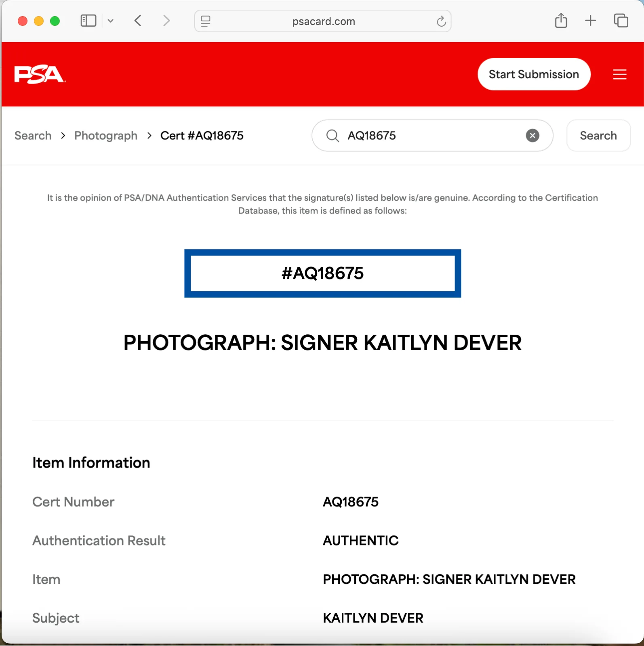The width and height of the screenshot is (644, 646).
Task: Select the Subject label
Action: pyautogui.click(x=56, y=619)
